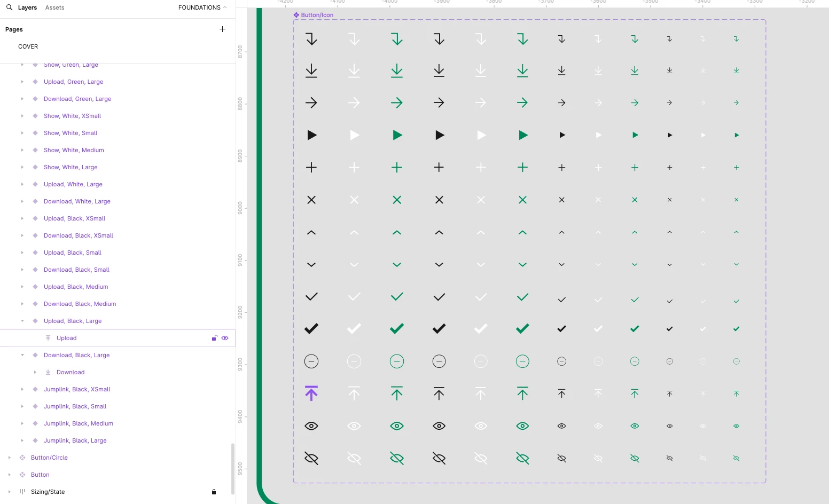Switch to the Layers tab

click(27, 7)
